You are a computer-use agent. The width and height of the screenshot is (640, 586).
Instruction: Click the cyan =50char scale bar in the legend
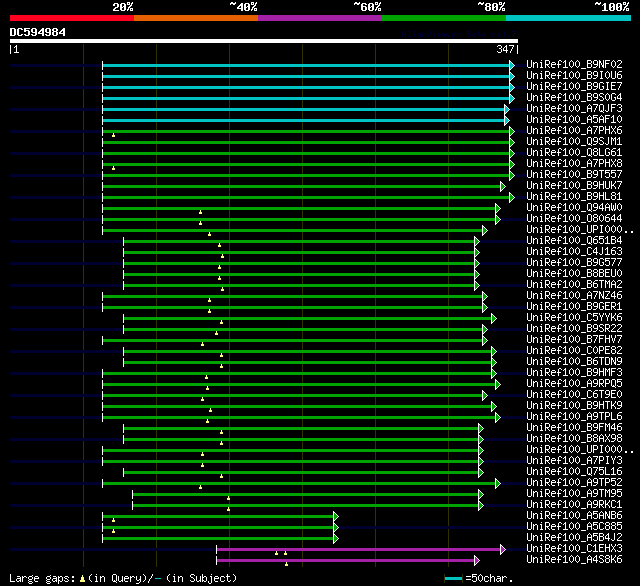453,578
